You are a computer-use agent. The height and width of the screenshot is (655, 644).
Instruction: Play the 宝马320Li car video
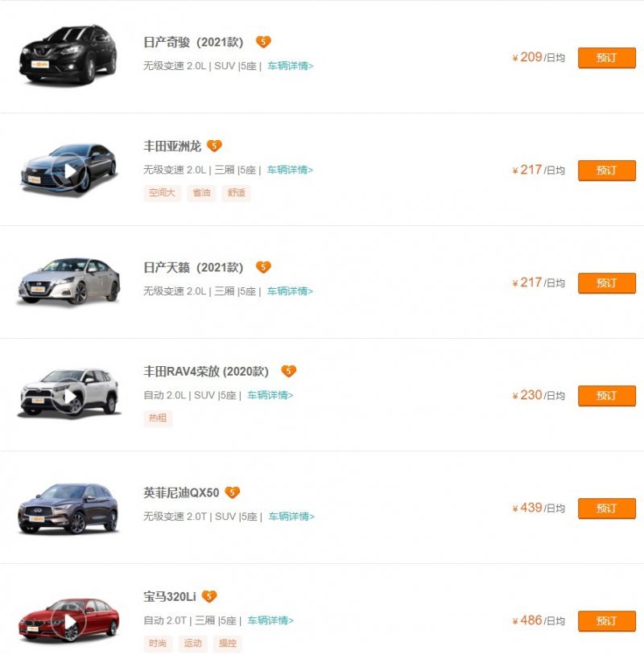(71, 621)
